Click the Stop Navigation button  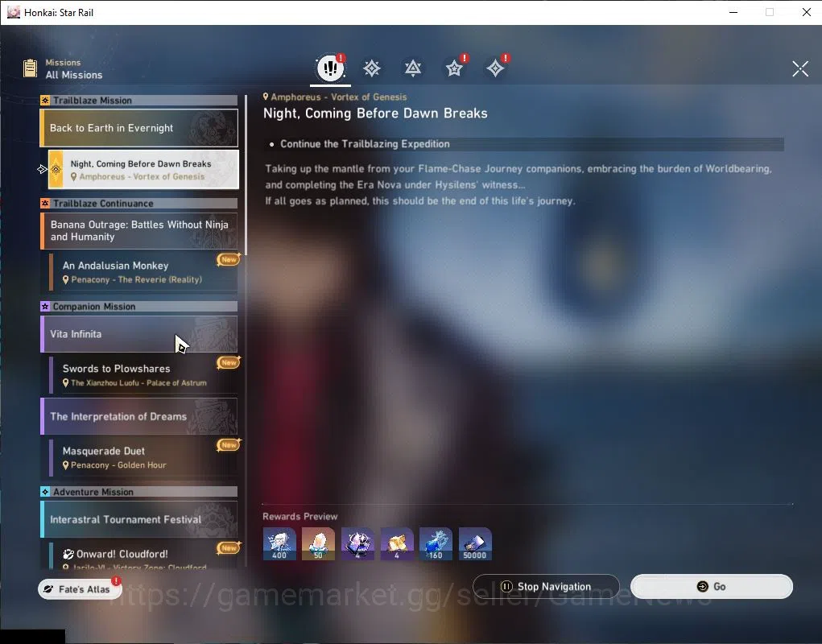click(546, 586)
